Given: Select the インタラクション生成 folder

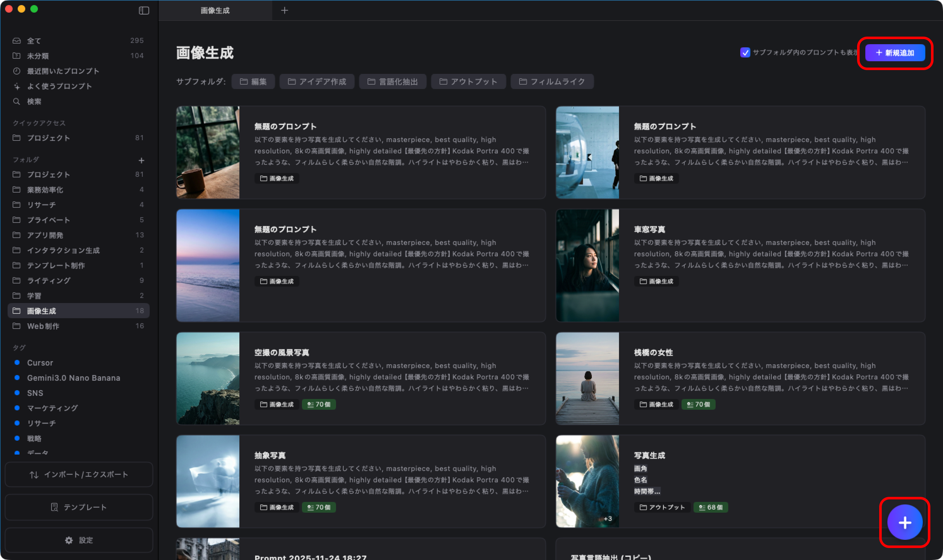Looking at the screenshot, I should click(x=79, y=250).
